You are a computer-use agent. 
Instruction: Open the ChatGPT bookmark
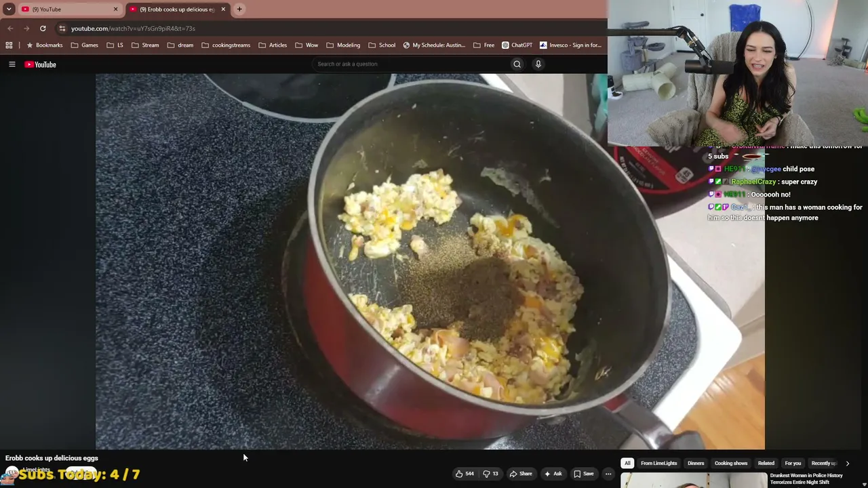click(517, 45)
